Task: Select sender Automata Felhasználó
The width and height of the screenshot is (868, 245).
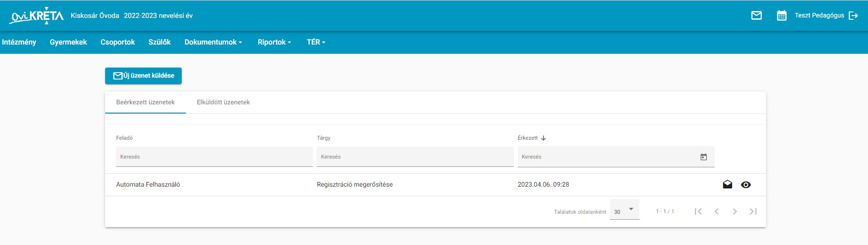Action: tap(148, 185)
